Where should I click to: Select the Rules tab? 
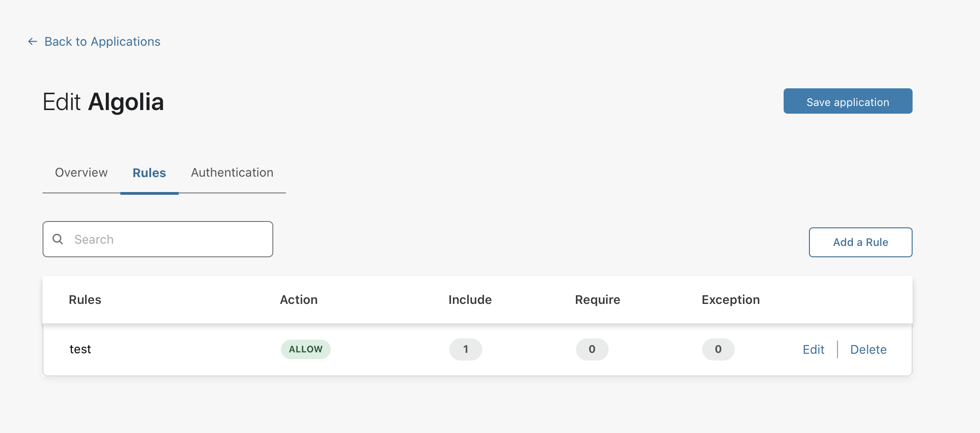(149, 173)
